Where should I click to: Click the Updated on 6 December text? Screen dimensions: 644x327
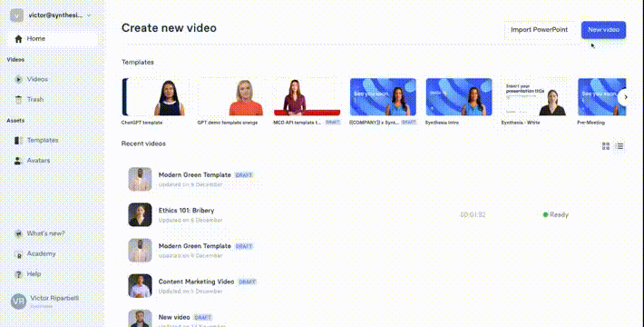click(x=190, y=220)
